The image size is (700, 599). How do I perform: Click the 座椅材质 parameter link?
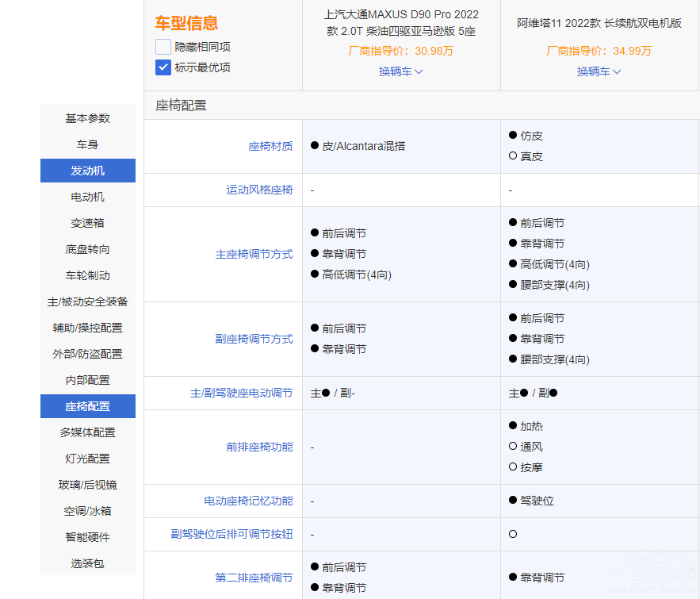(x=270, y=146)
